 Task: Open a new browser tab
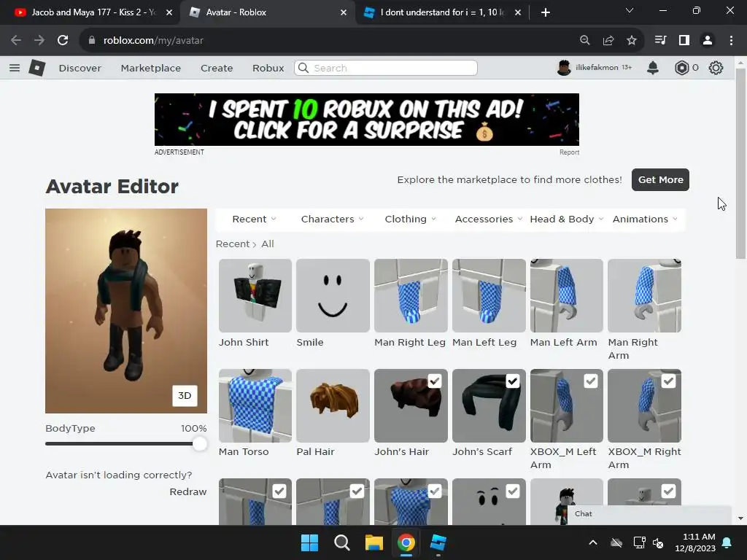(546, 12)
